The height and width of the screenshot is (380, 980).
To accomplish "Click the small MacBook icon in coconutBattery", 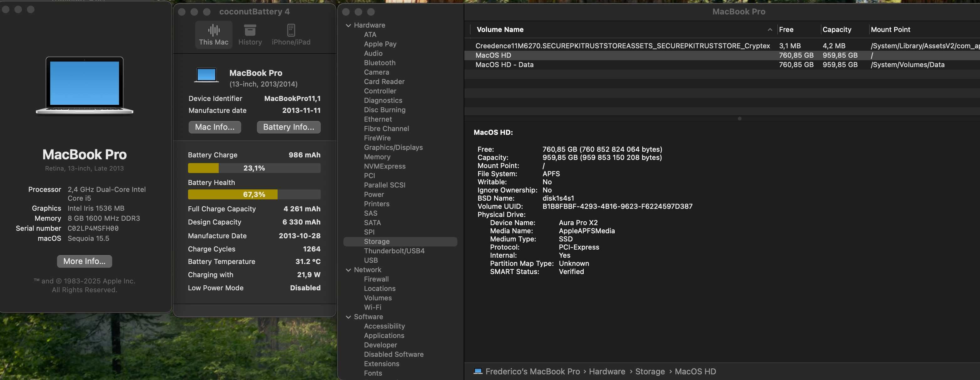I will pos(206,75).
